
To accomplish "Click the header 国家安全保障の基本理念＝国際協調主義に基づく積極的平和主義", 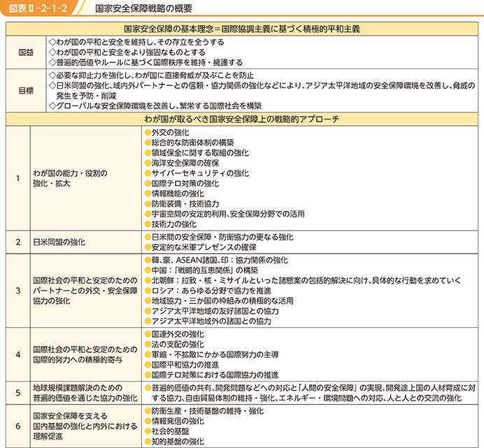I will (242, 29).
